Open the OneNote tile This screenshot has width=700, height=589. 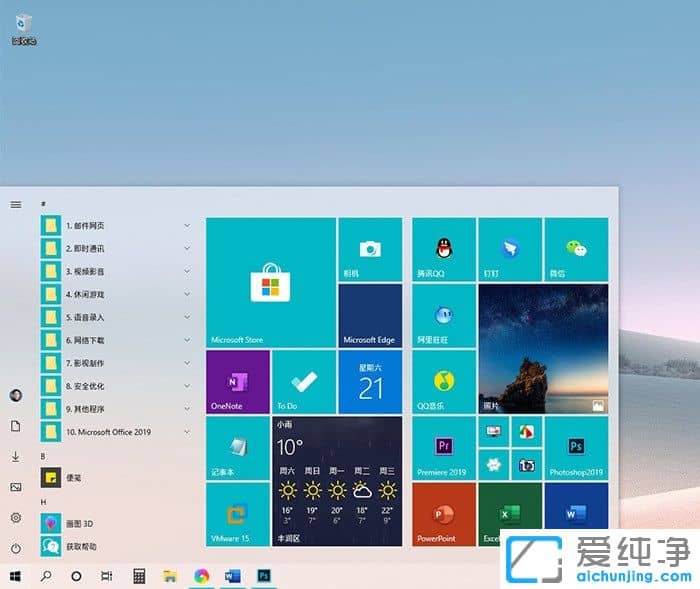pos(238,382)
